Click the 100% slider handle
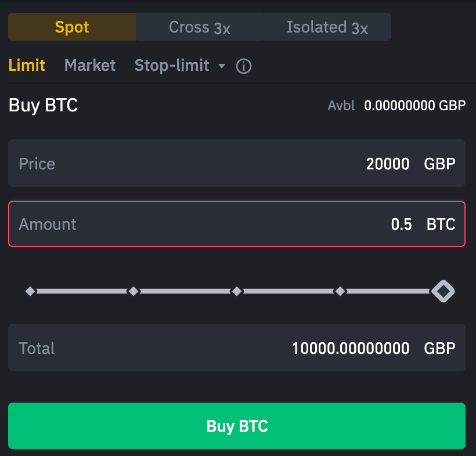 click(x=443, y=291)
